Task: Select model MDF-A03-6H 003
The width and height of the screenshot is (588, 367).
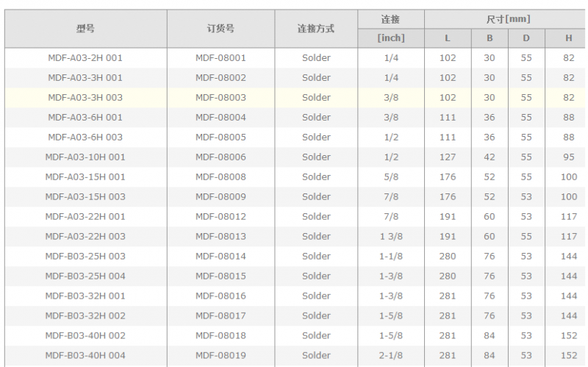Action: click(85, 137)
